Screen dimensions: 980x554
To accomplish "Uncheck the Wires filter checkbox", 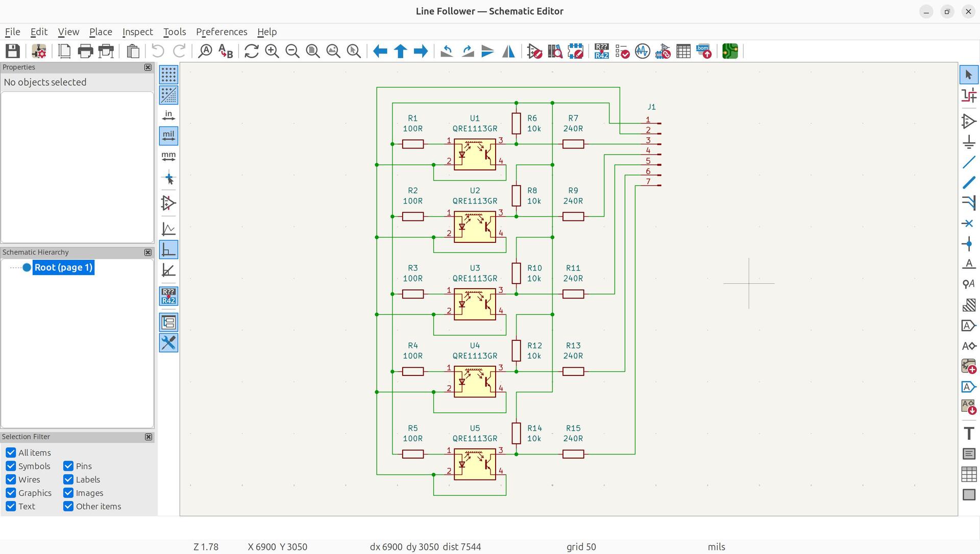I will pyautogui.click(x=11, y=480).
